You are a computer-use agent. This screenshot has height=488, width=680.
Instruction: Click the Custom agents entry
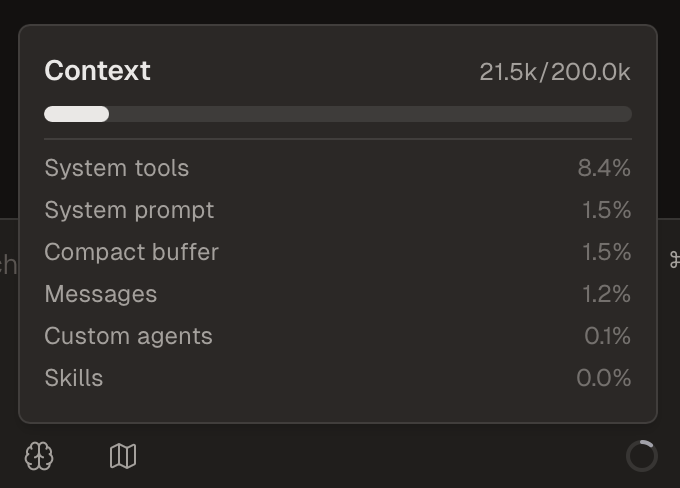128,336
